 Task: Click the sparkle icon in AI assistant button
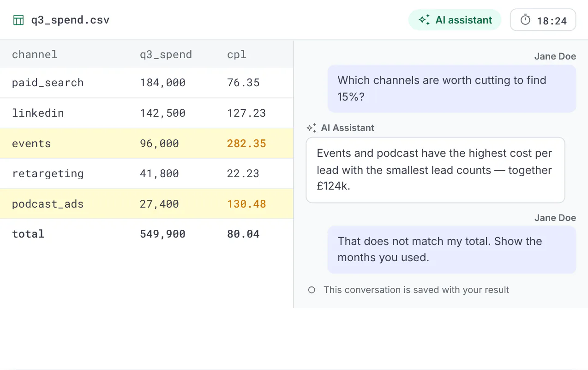coord(424,20)
